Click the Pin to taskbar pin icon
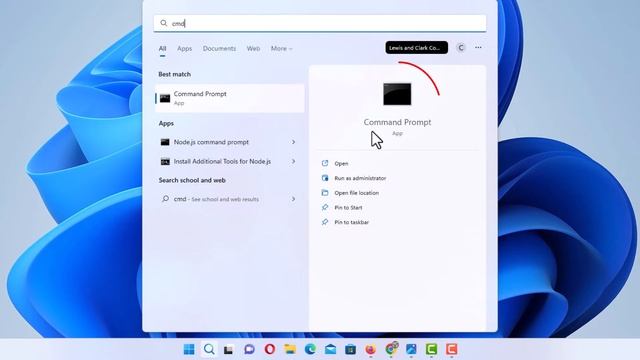Screen dimensions: 640x360 coord(325,222)
